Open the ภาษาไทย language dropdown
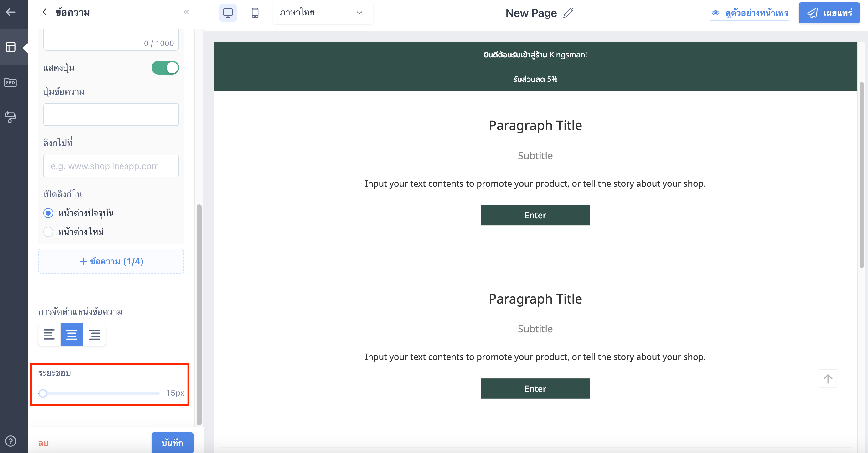Viewport: 868px width, 453px height. coord(323,13)
